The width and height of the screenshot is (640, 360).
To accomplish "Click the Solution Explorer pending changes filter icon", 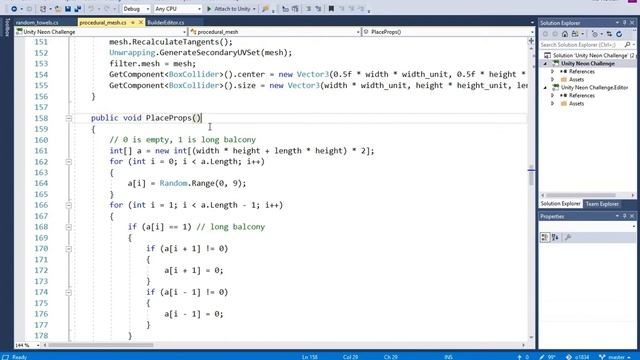I will coord(596,34).
